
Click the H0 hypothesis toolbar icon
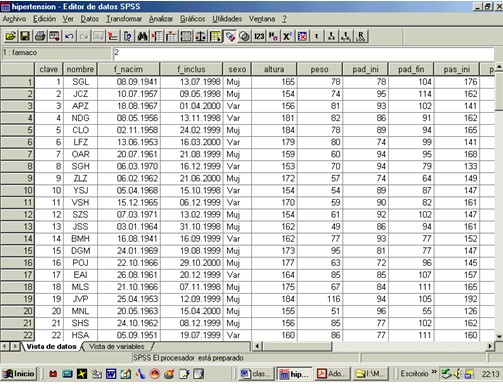click(273, 36)
